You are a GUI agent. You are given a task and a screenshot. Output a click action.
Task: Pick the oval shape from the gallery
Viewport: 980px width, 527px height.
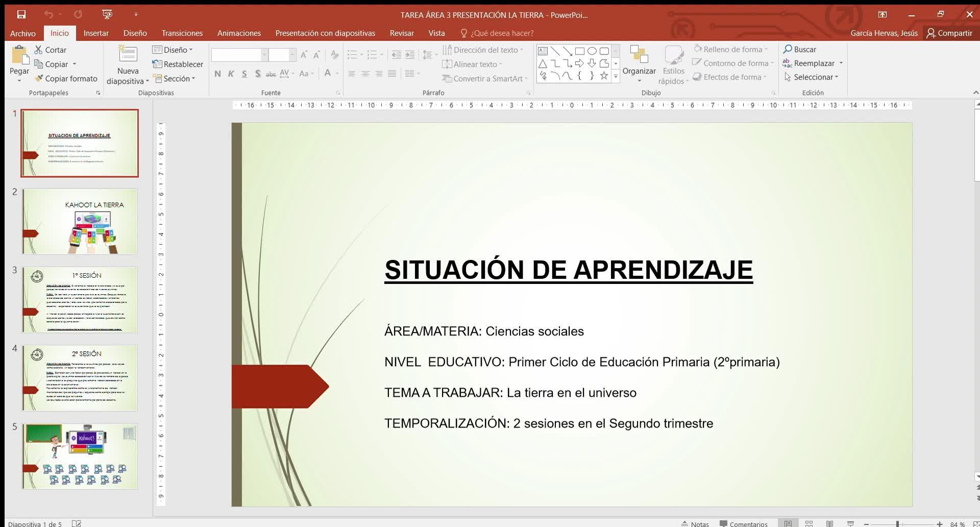pos(592,51)
